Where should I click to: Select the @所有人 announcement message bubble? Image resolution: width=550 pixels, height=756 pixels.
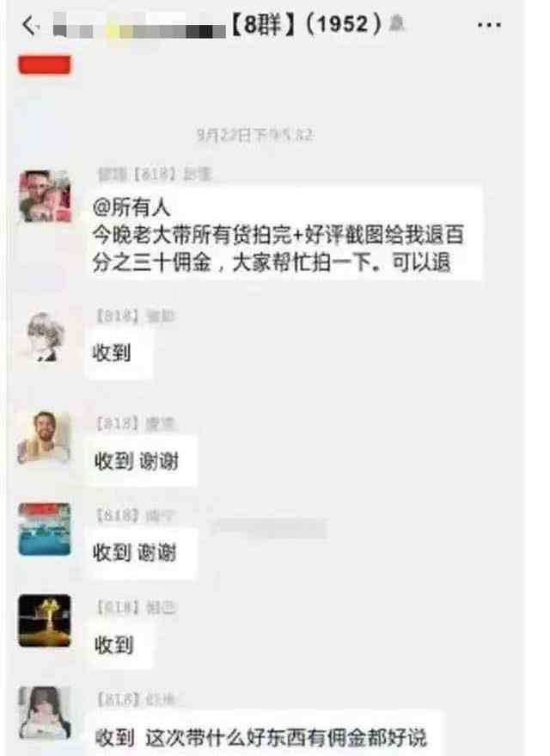284,234
